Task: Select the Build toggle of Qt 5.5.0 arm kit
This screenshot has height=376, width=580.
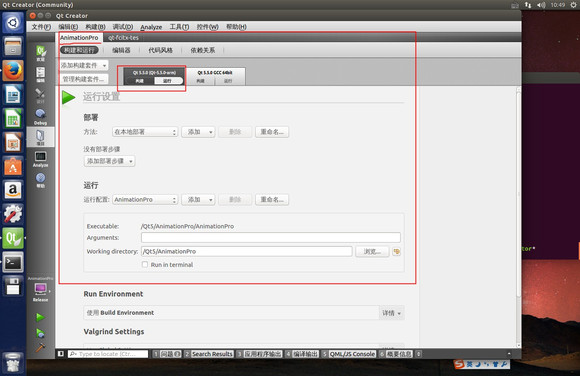Action: tap(139, 81)
